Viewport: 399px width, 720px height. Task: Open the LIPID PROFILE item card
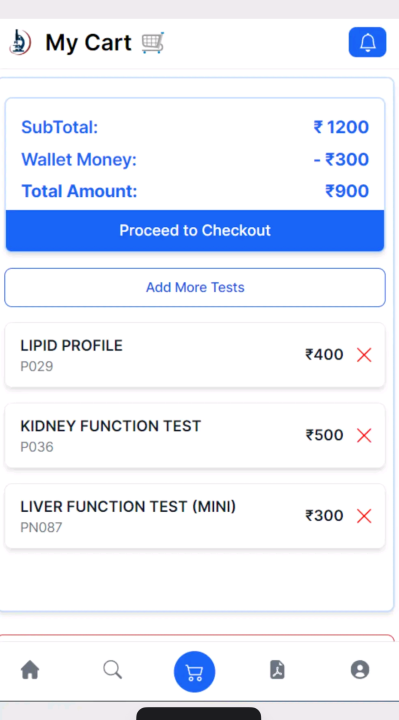tap(195, 355)
